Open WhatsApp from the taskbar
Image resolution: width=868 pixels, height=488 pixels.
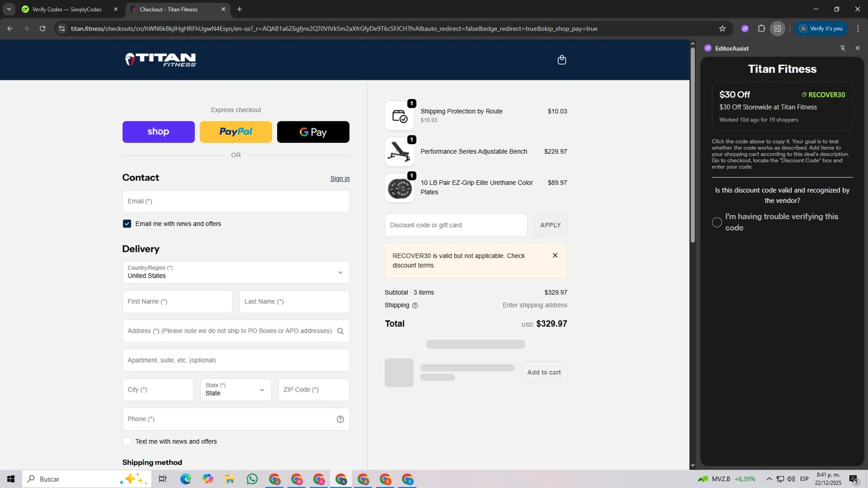point(252,479)
